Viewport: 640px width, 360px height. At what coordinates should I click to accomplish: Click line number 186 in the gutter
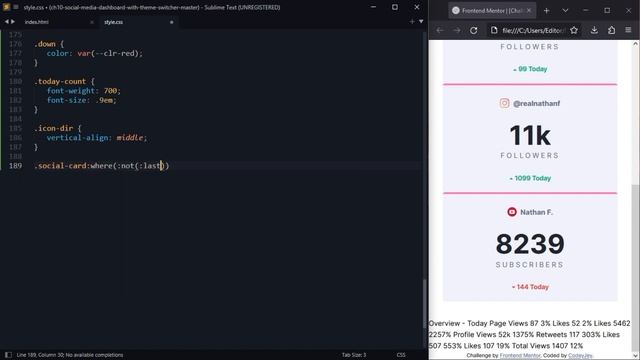pos(16,138)
